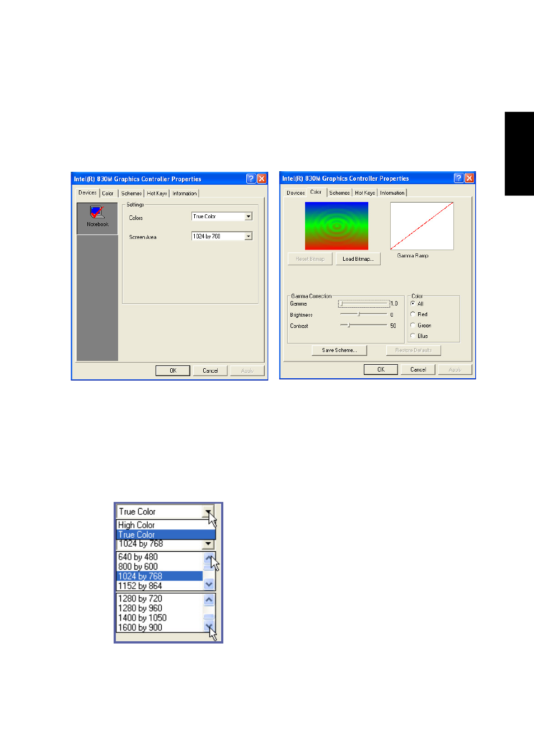
Task: Click the green-red ripple bitmap preview
Action: [336, 226]
